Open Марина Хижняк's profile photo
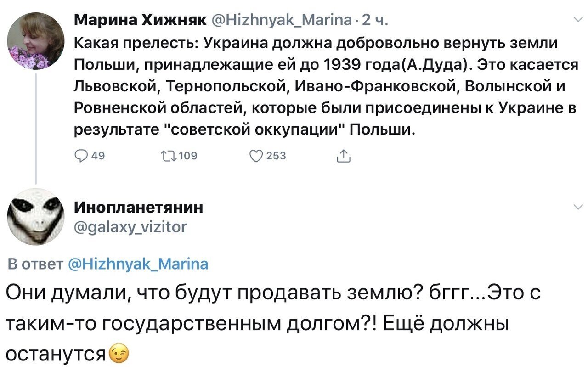 (35, 40)
